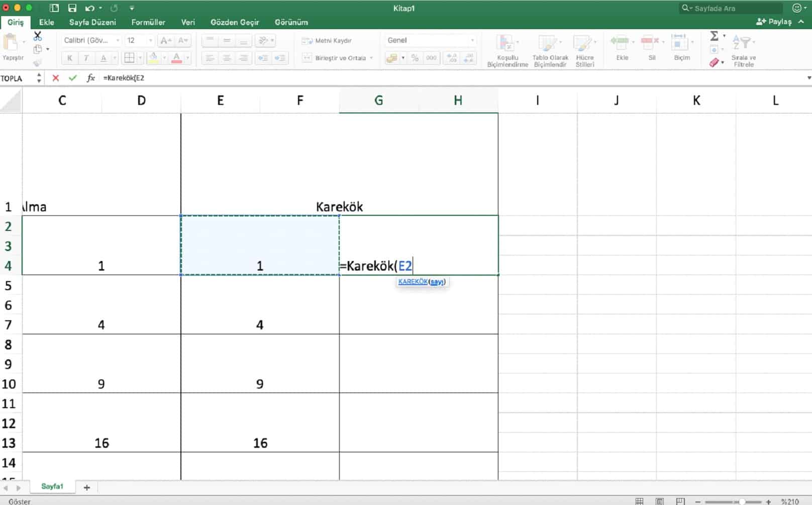Click the Save icon in title bar
Screen dimensions: 812x505
click(x=72, y=8)
